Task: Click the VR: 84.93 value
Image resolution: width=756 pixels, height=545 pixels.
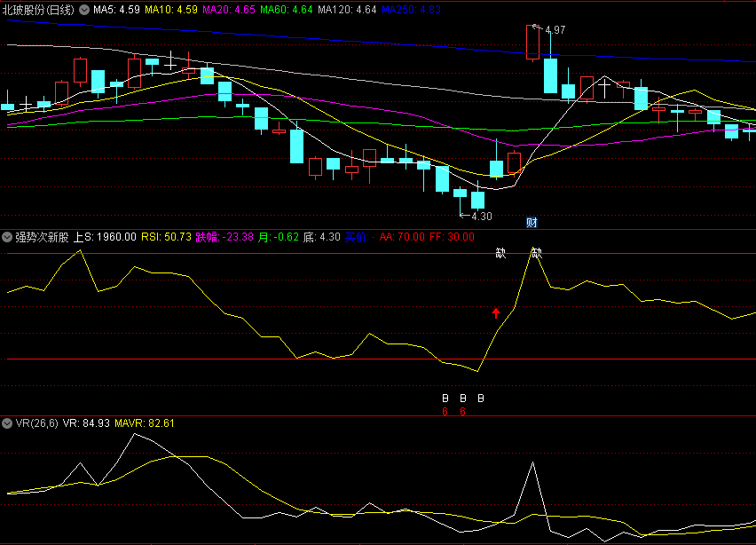Action: (x=86, y=423)
